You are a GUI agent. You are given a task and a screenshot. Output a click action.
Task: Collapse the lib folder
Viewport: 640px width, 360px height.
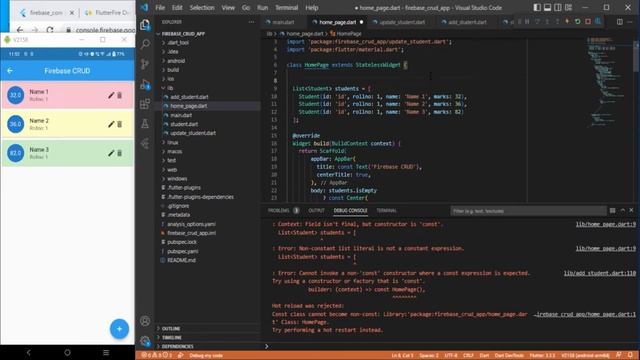click(x=170, y=88)
